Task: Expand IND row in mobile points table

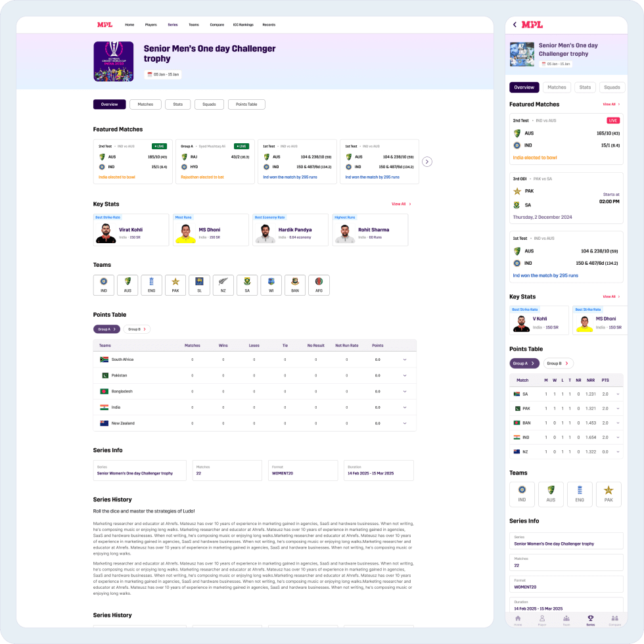Action: pyautogui.click(x=618, y=438)
